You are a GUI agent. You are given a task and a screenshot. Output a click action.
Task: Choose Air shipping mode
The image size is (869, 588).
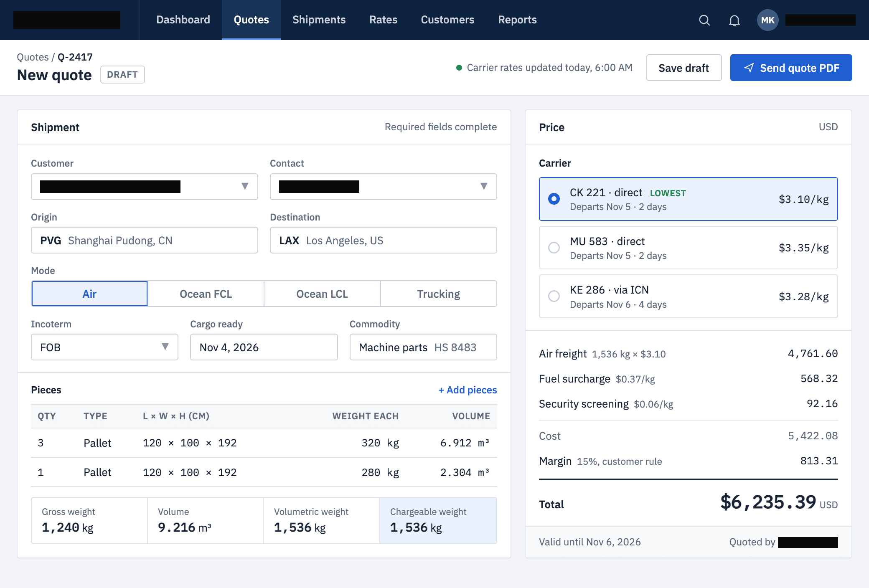pos(89,294)
